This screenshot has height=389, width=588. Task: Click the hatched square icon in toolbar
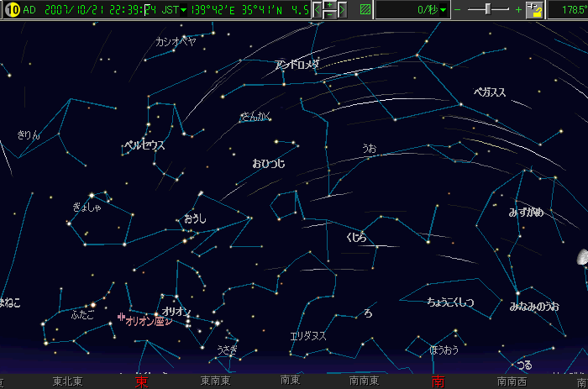click(364, 10)
